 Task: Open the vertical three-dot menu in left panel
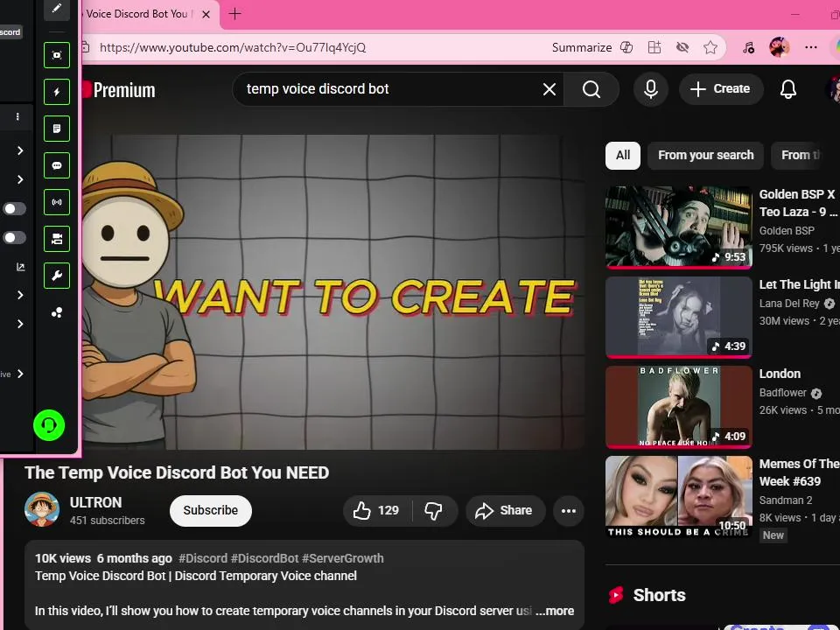click(17, 116)
